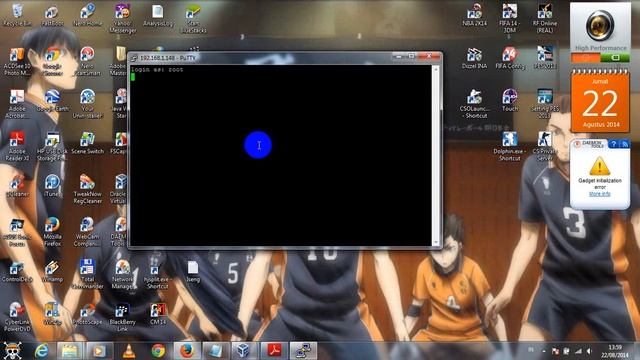Viewport: 640px width, 360px height.
Task: Select the CS Privat Server desktop shortcut
Action: [544, 147]
